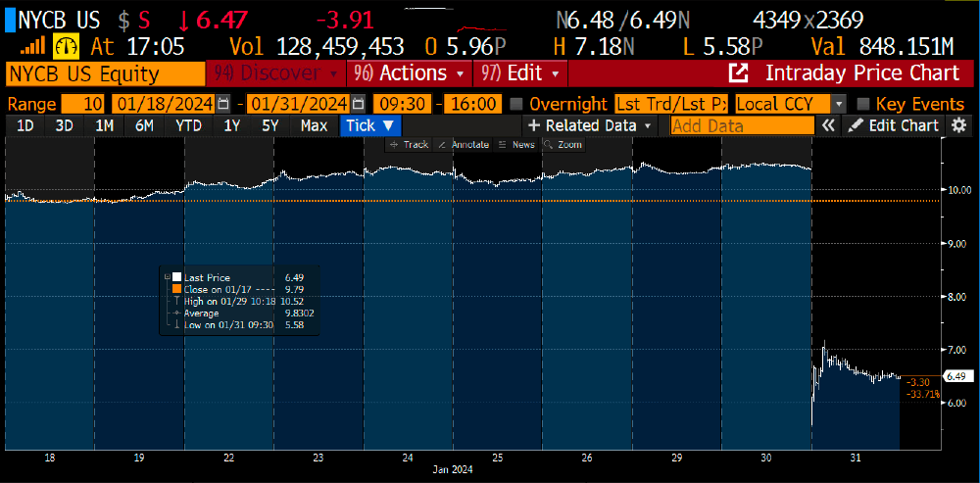
Task: Click the blue marker beside NYCB US
Action: pos(9,21)
